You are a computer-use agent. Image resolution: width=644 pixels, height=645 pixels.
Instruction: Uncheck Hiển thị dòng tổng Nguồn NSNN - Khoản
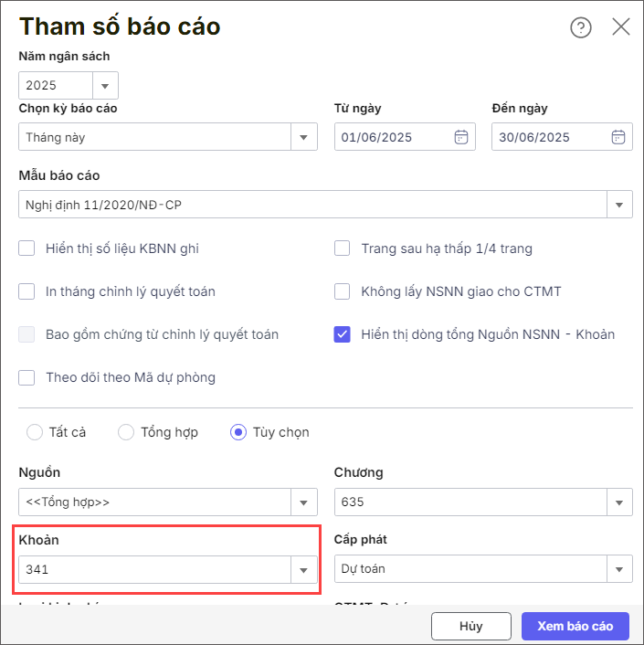tap(343, 334)
